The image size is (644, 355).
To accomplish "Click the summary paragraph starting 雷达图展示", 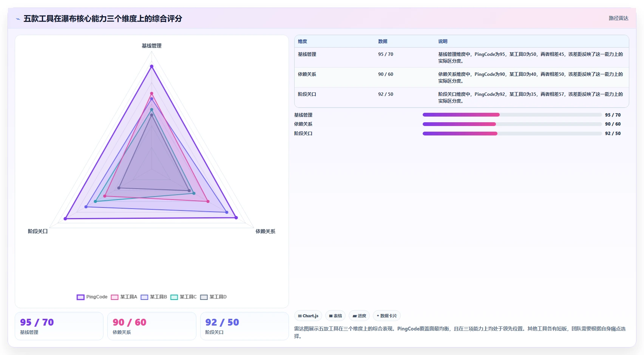I will point(460,332).
